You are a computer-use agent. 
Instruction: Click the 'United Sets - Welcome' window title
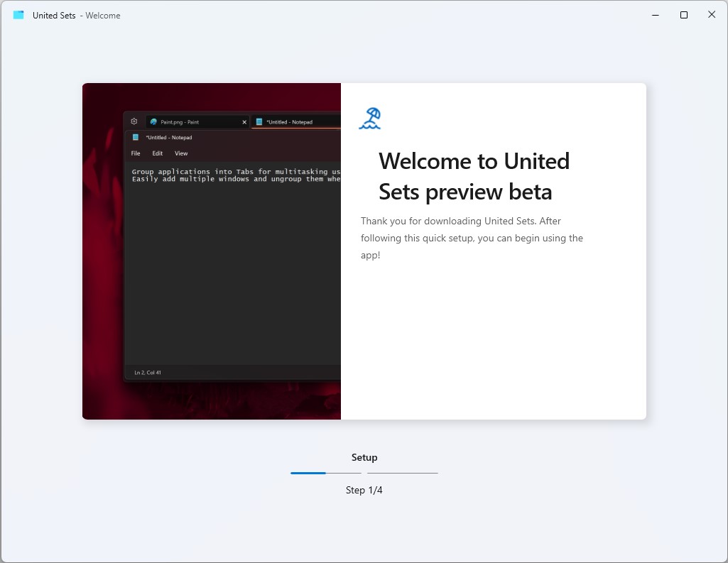(77, 16)
